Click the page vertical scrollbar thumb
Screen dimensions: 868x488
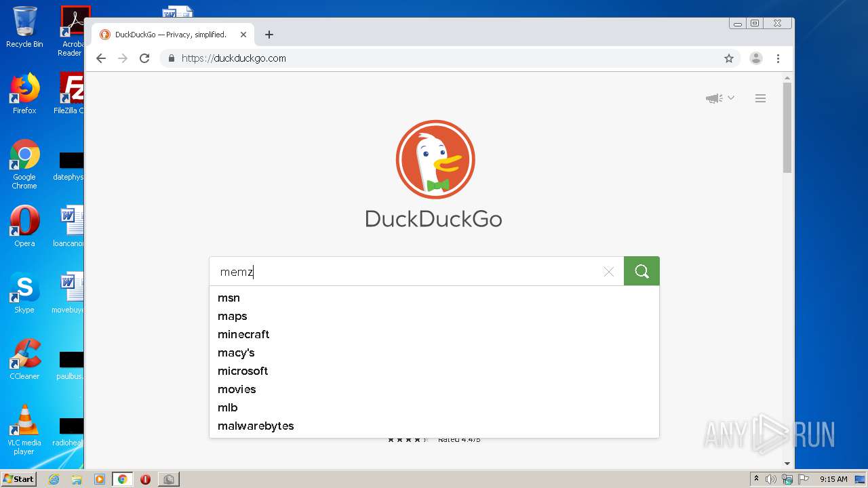point(787,127)
